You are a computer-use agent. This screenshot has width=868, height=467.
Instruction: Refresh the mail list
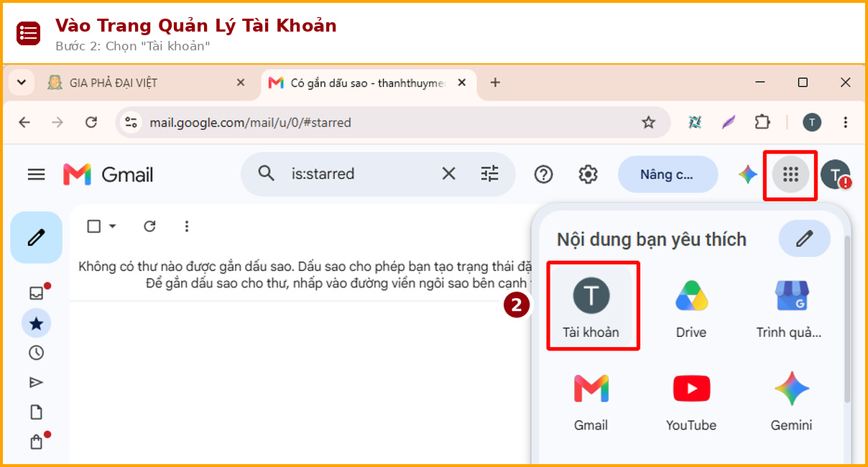(x=149, y=226)
